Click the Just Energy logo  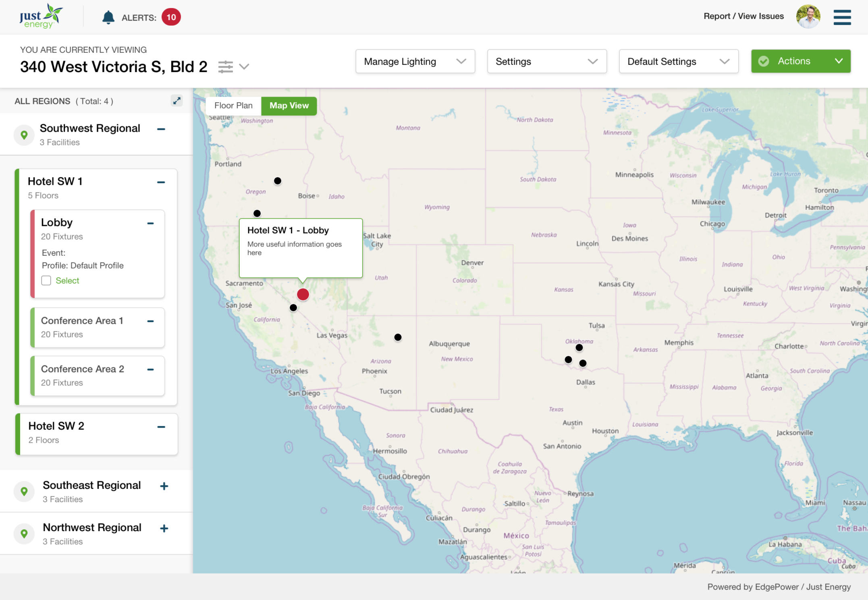(41, 17)
